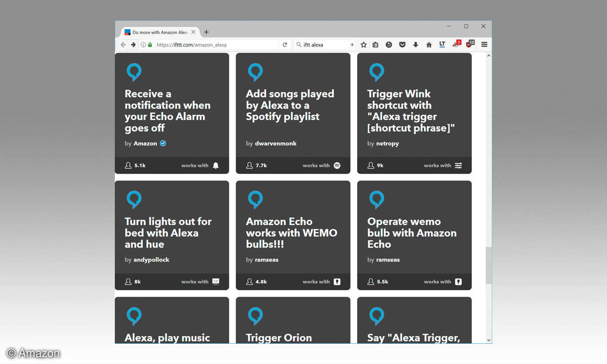Click the Alexa logo on Spotify playlist card
This screenshot has height=364, width=607.
point(255,73)
